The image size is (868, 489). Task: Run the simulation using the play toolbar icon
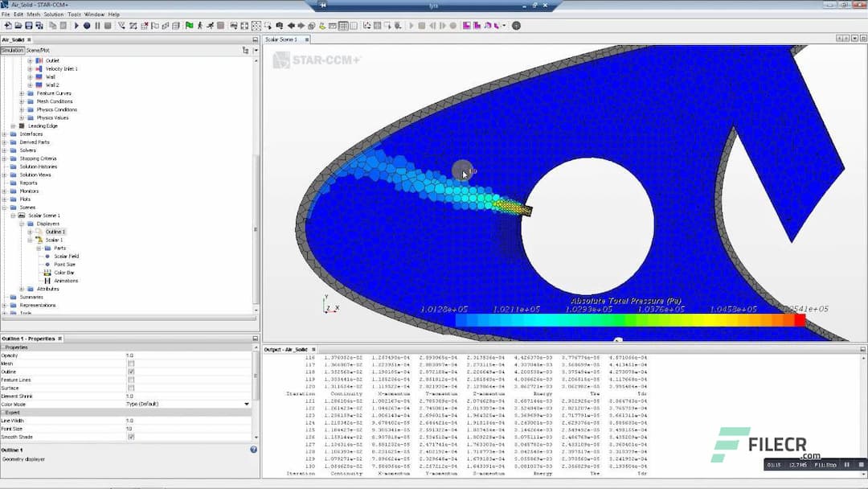click(x=76, y=25)
